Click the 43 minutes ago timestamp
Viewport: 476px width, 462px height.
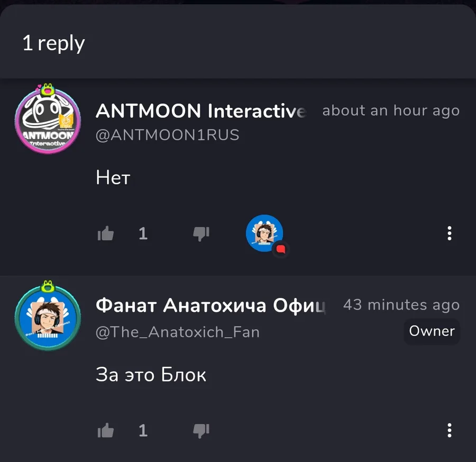pos(401,305)
